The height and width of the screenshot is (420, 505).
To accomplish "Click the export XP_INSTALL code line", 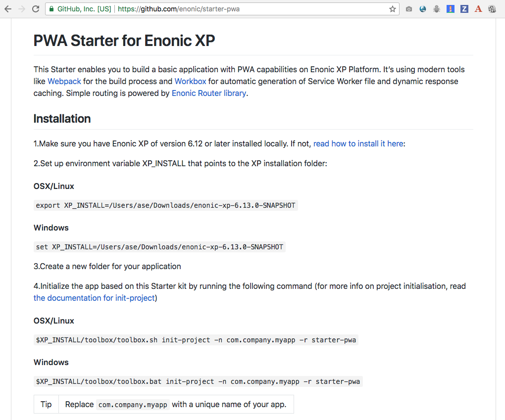I will coord(165,205).
